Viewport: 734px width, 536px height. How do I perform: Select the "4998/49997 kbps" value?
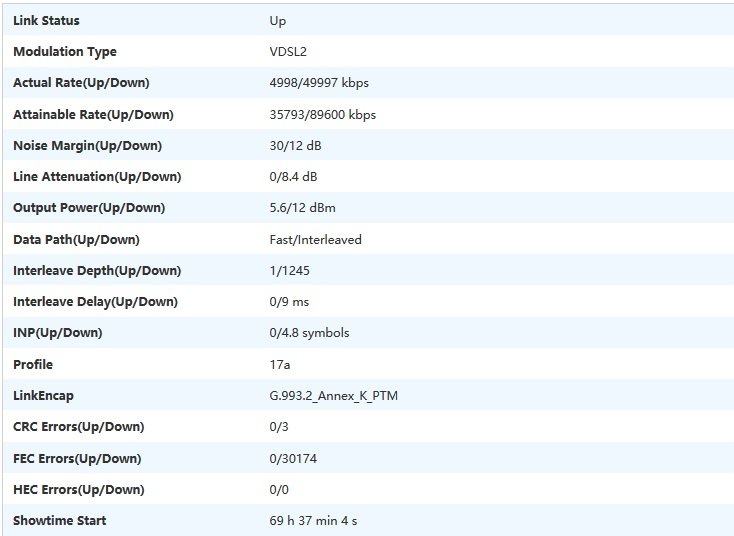[319, 83]
